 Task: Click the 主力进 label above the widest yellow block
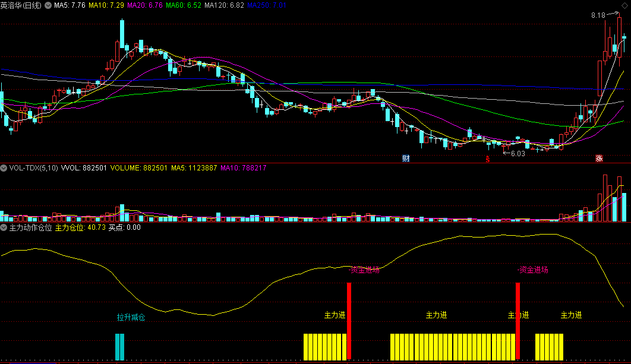[436, 315]
